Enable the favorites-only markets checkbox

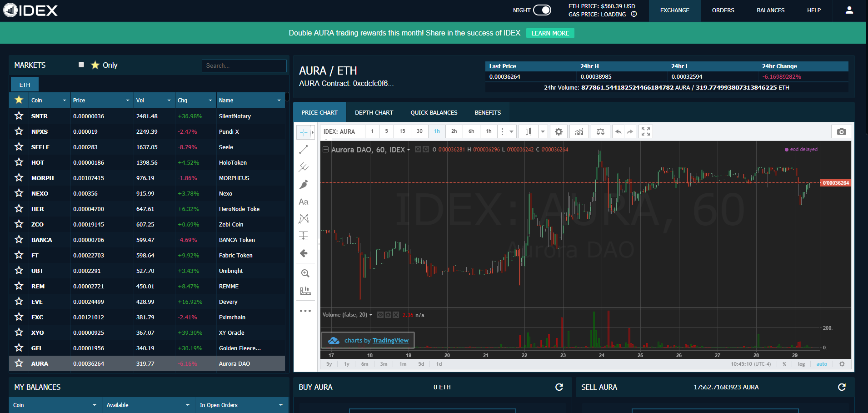[x=81, y=65]
